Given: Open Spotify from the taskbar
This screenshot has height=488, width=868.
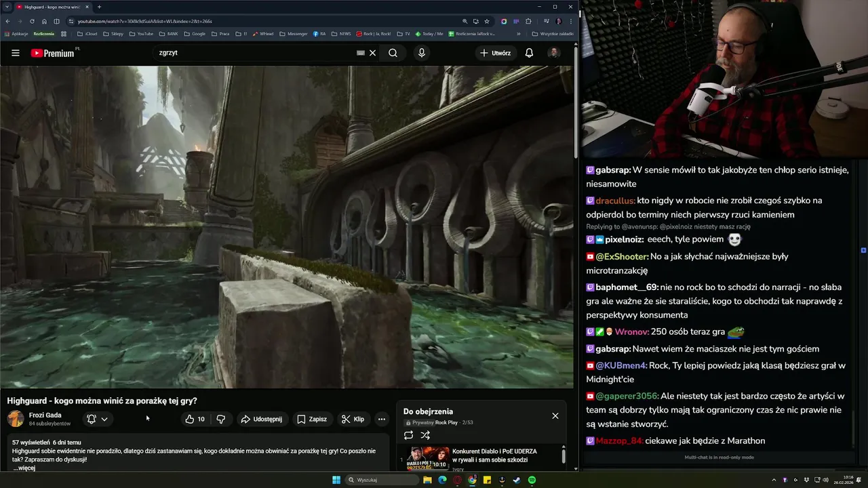Looking at the screenshot, I should coord(532,480).
